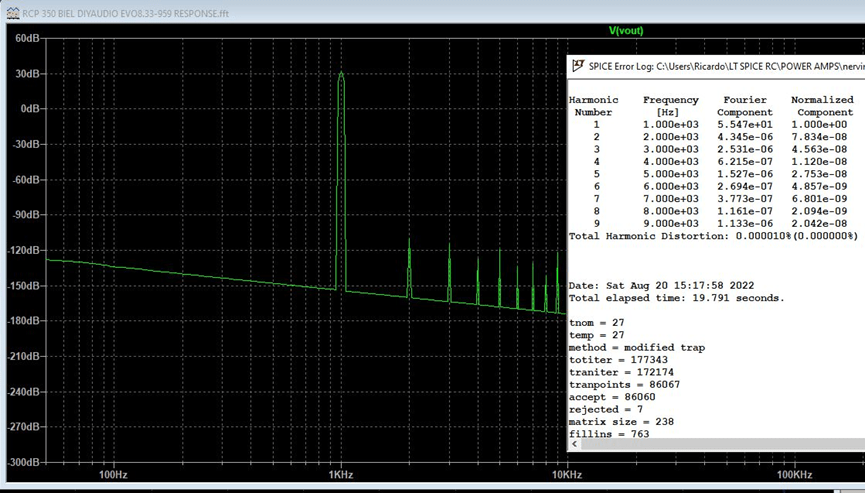Click the 6.215e-07 Fourier component value
The width and height of the screenshot is (865, 493).
click(745, 162)
